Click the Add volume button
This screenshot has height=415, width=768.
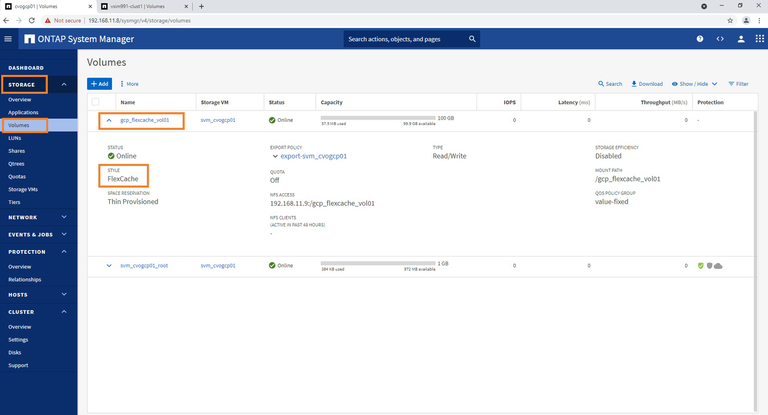pyautogui.click(x=99, y=84)
